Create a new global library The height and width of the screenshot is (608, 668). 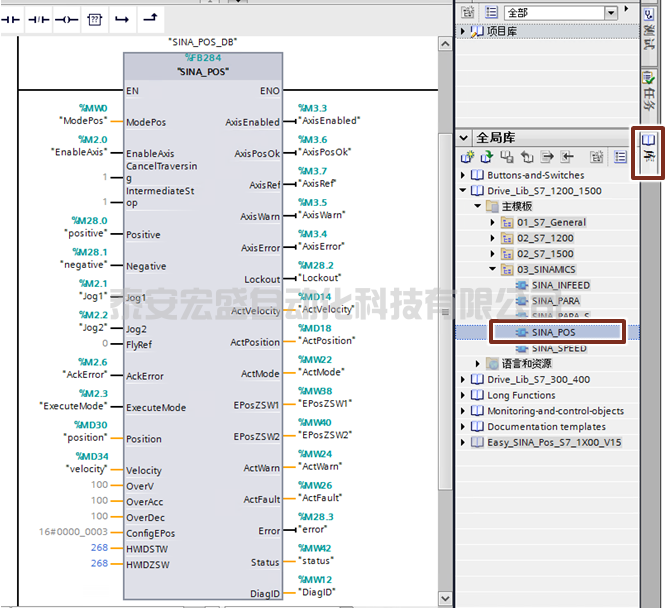[x=467, y=157]
